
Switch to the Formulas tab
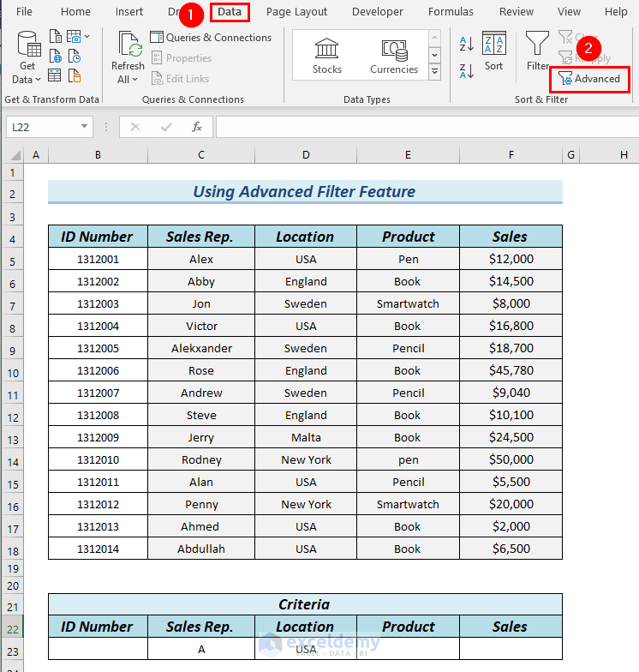(x=451, y=12)
